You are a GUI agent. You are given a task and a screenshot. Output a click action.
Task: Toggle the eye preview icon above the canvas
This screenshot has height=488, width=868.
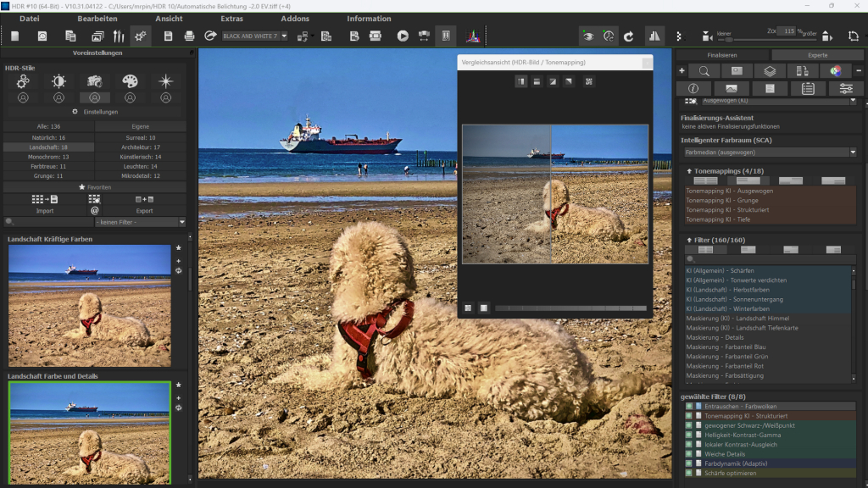589,35
